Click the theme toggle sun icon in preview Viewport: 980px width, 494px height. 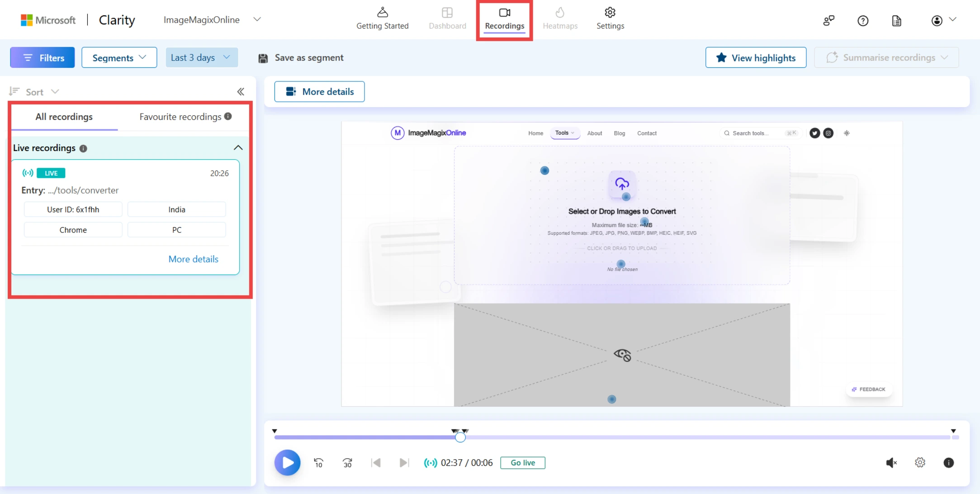[x=847, y=133]
